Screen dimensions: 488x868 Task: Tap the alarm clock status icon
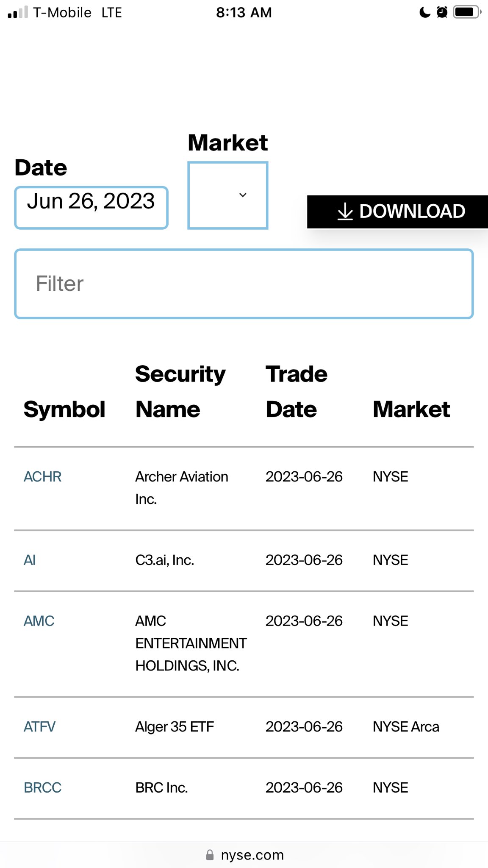(x=442, y=12)
